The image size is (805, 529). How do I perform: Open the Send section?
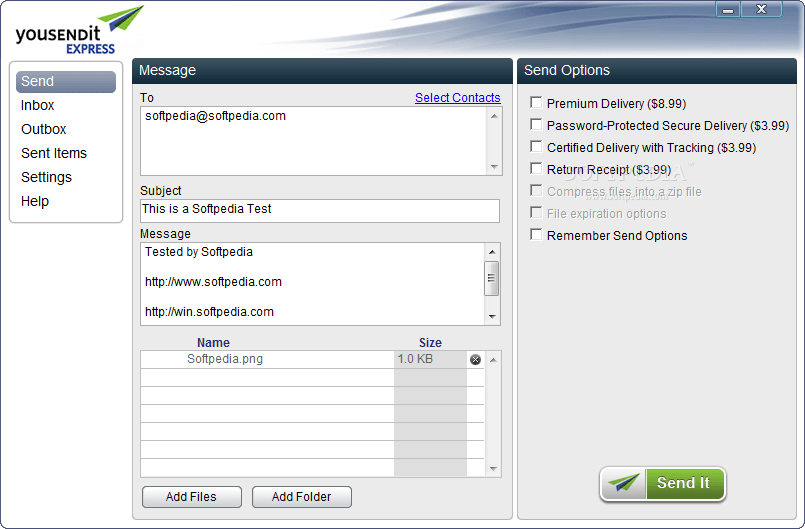[x=66, y=82]
